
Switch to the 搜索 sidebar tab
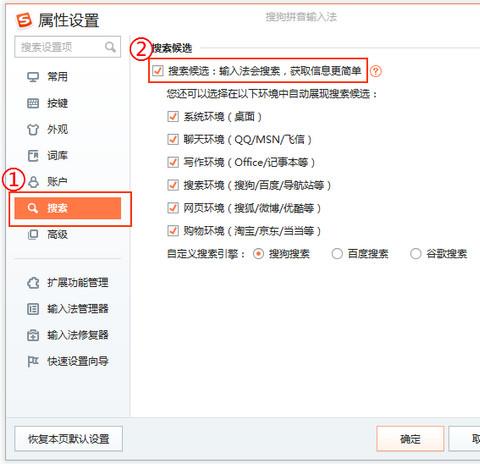coord(68,208)
